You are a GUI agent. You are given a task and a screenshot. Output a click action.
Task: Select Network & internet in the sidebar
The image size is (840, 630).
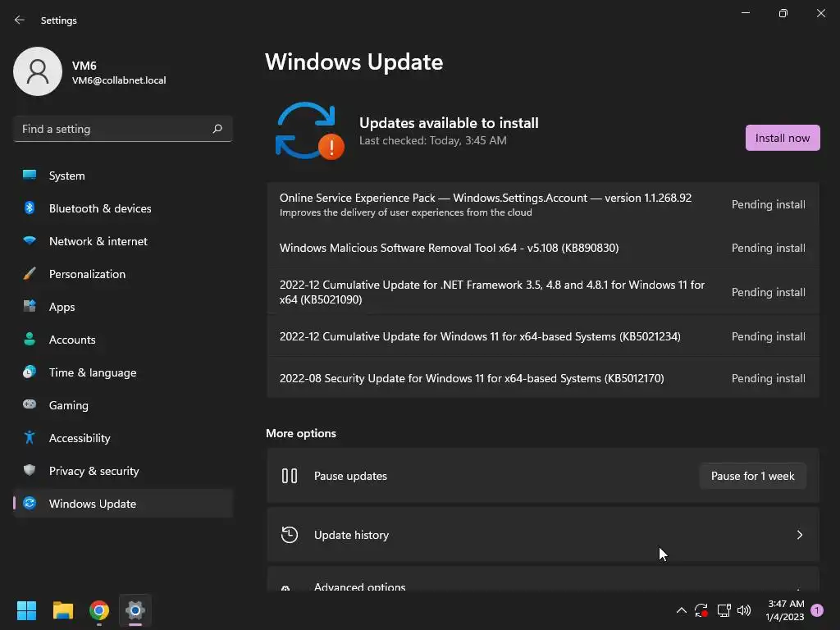tap(123, 240)
